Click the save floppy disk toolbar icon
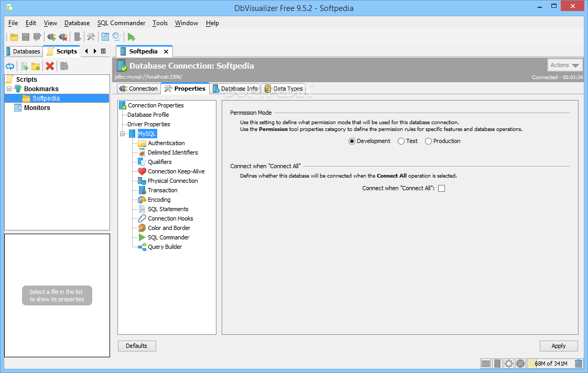This screenshot has height=373, width=588. point(26,37)
